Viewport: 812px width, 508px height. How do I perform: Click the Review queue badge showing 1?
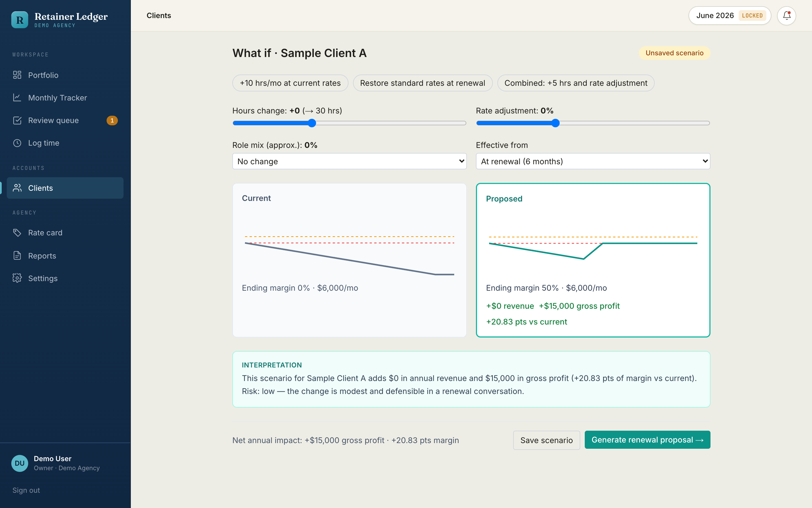(112, 120)
